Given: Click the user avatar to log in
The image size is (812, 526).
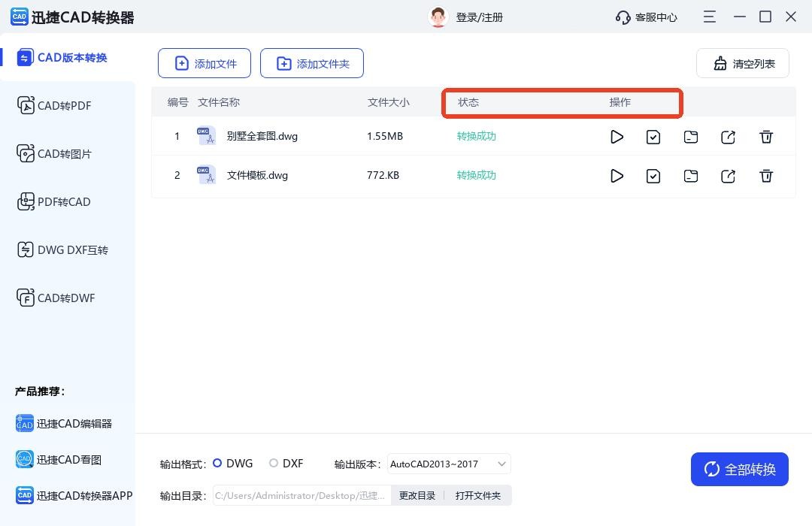Looking at the screenshot, I should pyautogui.click(x=438, y=17).
